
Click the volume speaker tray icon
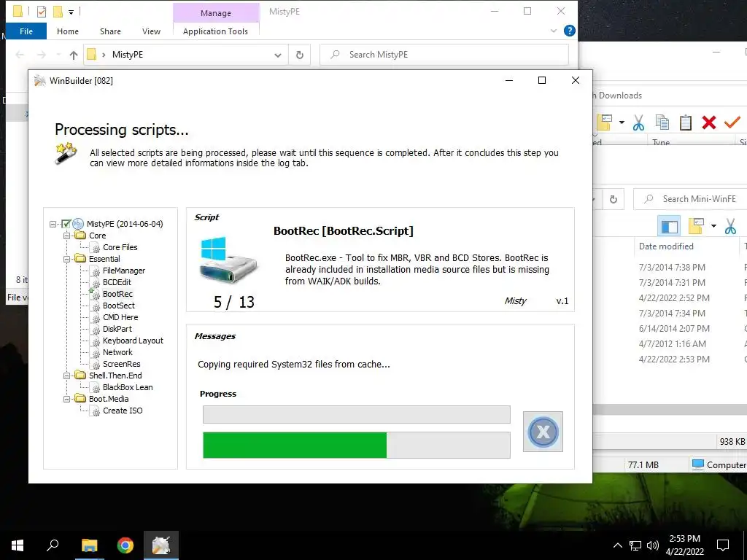click(653, 545)
